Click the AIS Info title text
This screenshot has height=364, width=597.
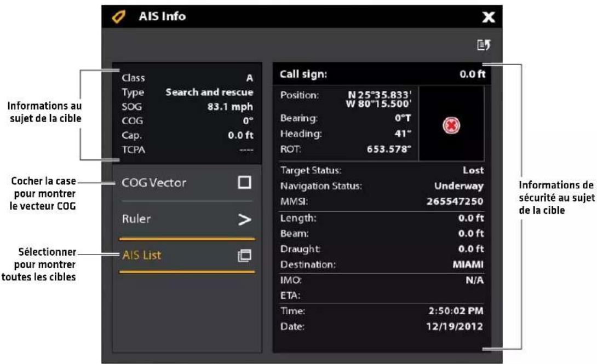tap(162, 16)
